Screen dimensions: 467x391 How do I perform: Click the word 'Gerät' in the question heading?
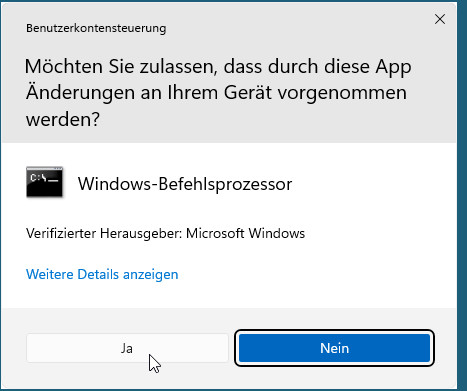[x=248, y=93]
